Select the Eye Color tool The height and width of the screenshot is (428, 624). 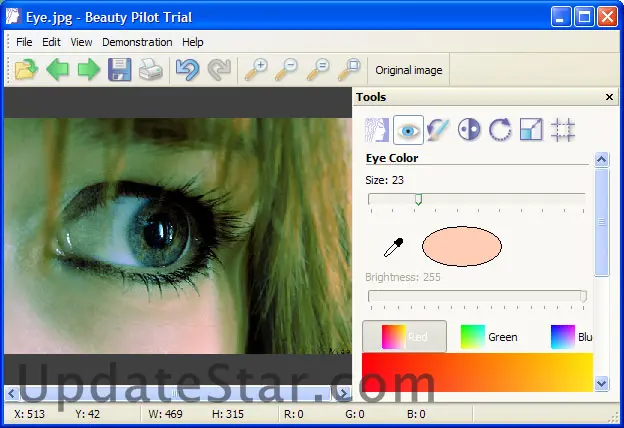click(408, 129)
